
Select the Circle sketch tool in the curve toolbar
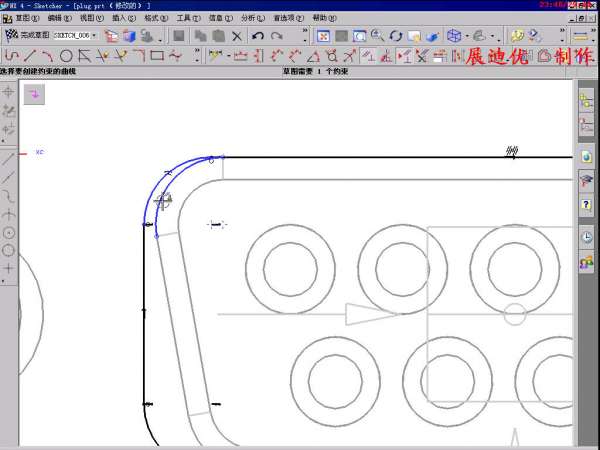(x=66, y=56)
